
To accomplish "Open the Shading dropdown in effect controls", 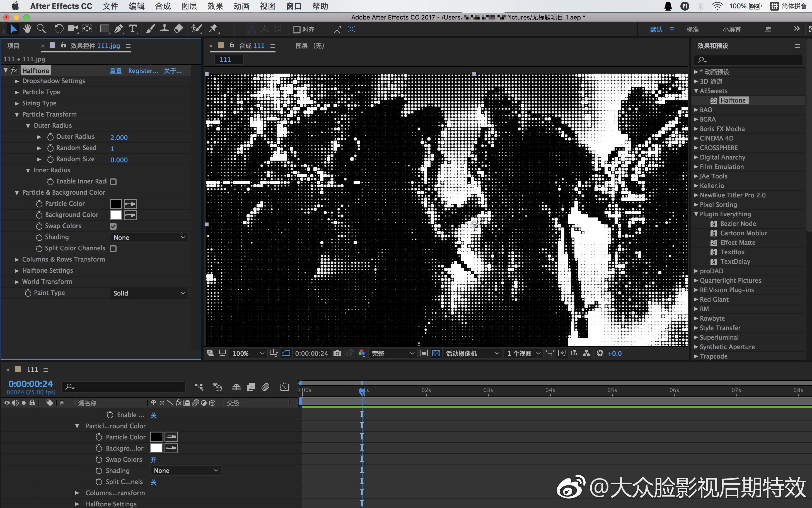I will click(149, 238).
